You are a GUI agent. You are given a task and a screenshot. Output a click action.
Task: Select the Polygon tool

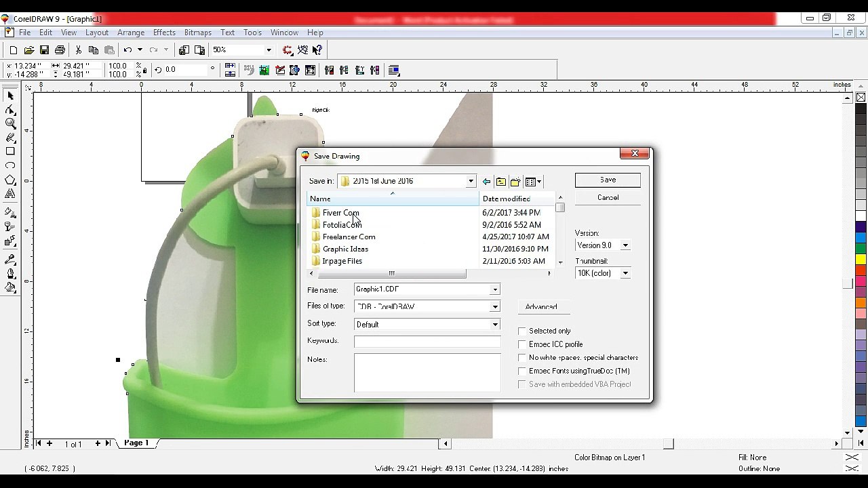(x=10, y=180)
